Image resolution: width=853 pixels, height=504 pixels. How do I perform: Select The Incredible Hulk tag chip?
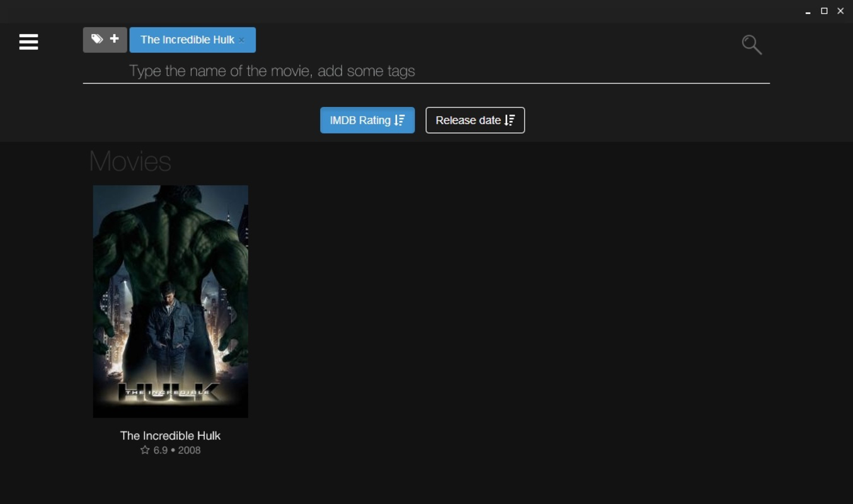coord(192,40)
